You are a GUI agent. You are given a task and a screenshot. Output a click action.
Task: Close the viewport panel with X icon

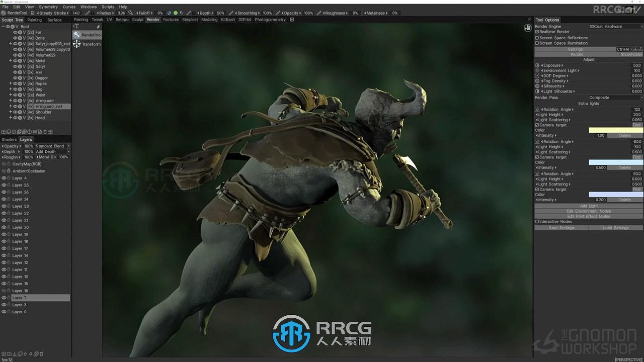[529, 20]
